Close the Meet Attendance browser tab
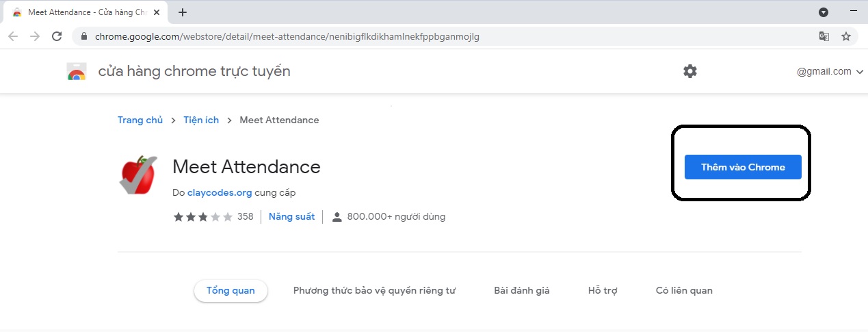The width and height of the screenshot is (868, 332). (x=157, y=12)
